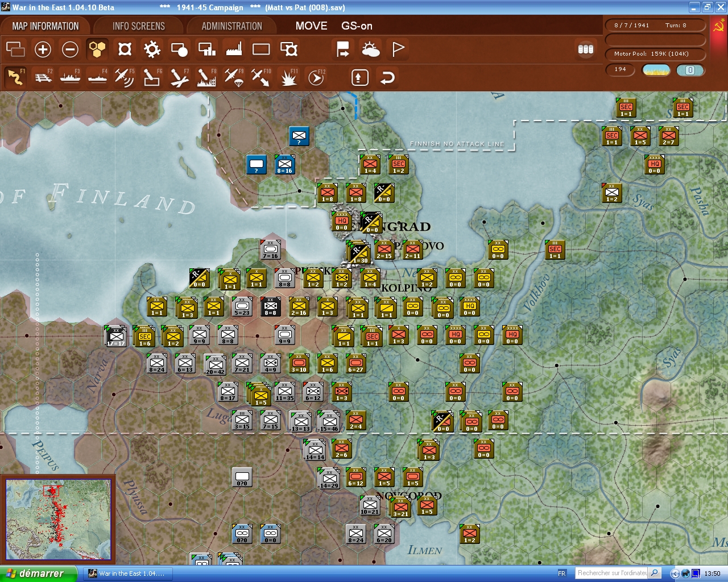Image resolution: width=728 pixels, height=582 pixels.
Task: Zoom out with the minus icon
Action: pos(70,49)
